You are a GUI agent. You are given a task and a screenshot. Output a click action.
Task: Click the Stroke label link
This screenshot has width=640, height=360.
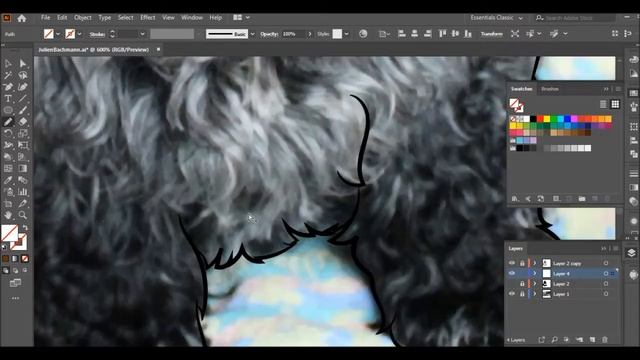click(97, 34)
